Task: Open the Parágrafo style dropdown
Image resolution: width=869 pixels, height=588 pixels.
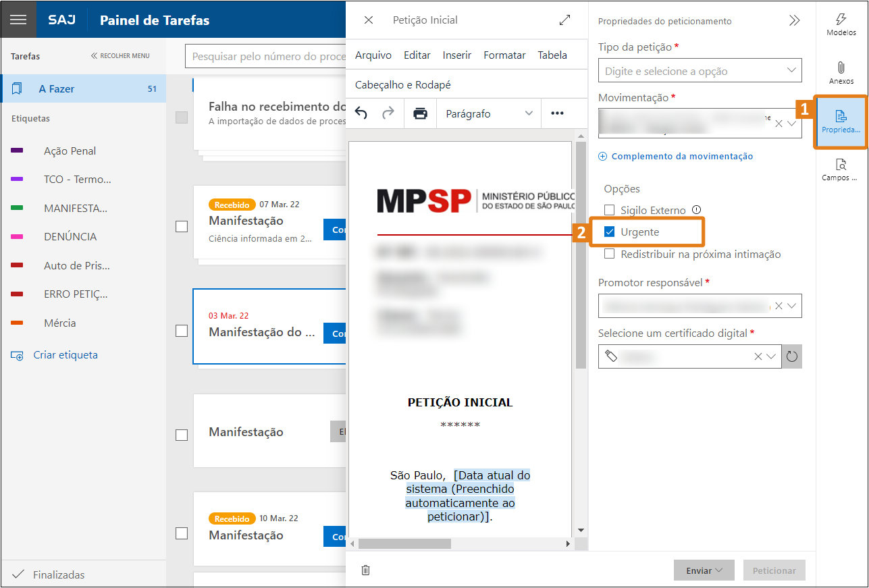Action: (490, 113)
